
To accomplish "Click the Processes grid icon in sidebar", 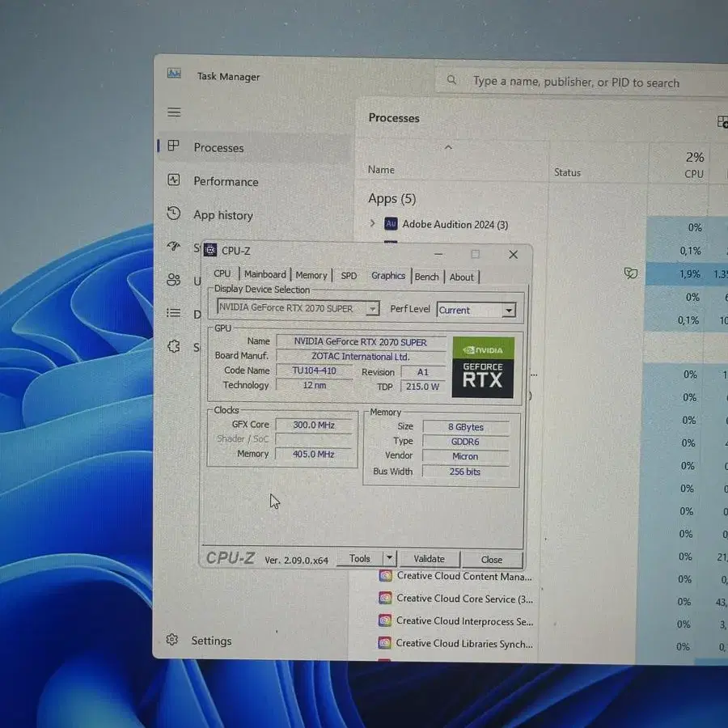I will [173, 146].
